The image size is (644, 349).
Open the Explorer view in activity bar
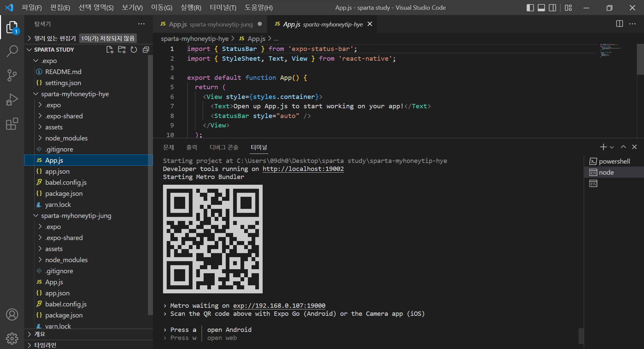tap(12, 27)
